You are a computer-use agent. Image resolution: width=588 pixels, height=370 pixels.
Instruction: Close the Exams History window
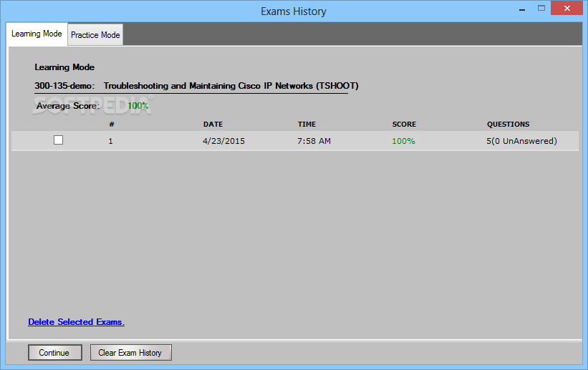tap(567, 8)
